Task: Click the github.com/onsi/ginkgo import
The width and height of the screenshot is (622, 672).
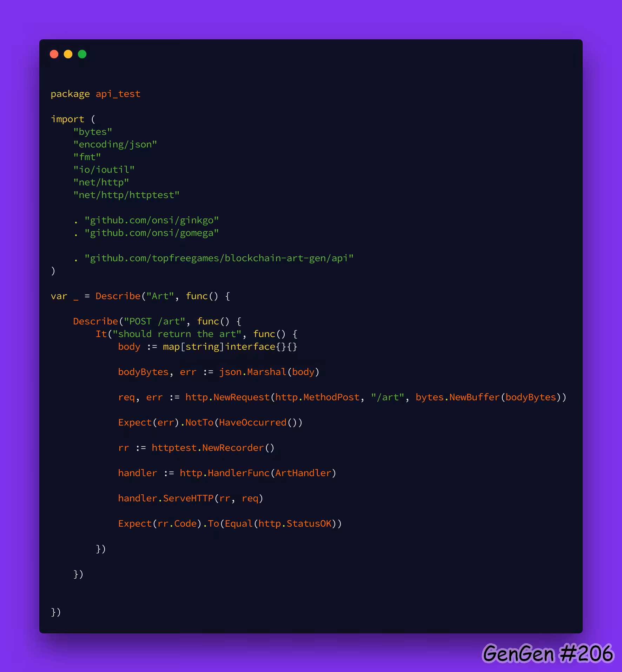Action: [x=146, y=220]
